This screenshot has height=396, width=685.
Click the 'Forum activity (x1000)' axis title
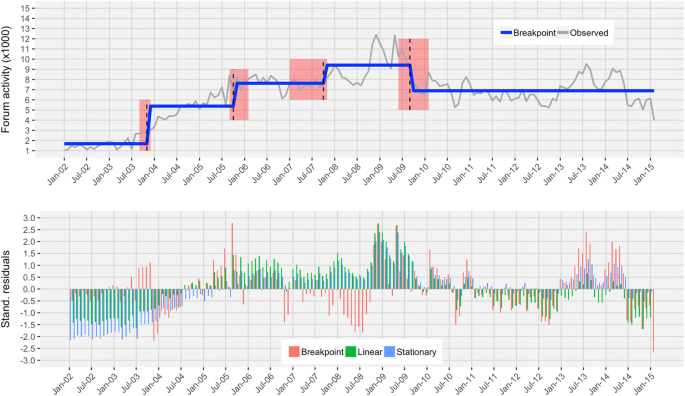coord(6,79)
